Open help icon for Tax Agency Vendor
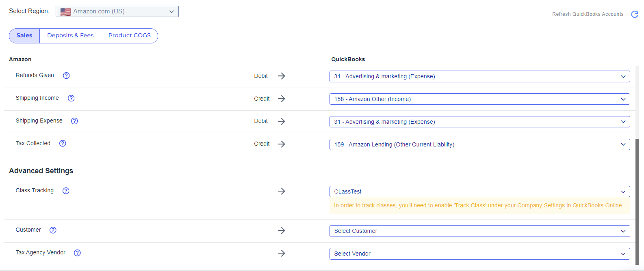The image size is (644, 271). (77, 253)
